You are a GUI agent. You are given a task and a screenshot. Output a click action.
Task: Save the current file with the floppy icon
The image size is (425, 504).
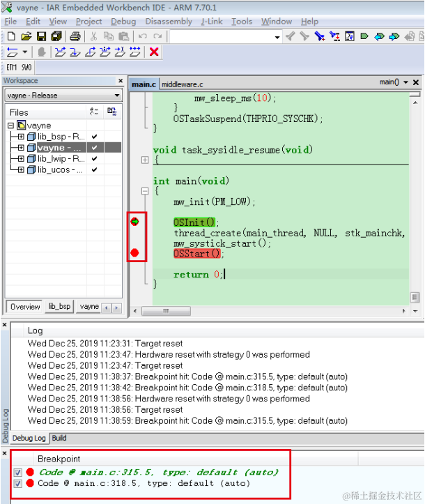(x=41, y=36)
